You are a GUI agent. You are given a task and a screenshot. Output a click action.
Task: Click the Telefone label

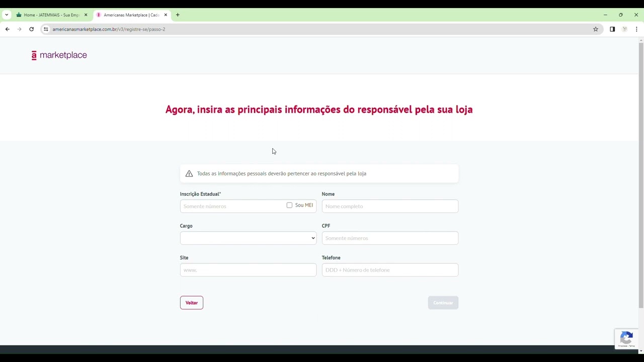tap(331, 258)
